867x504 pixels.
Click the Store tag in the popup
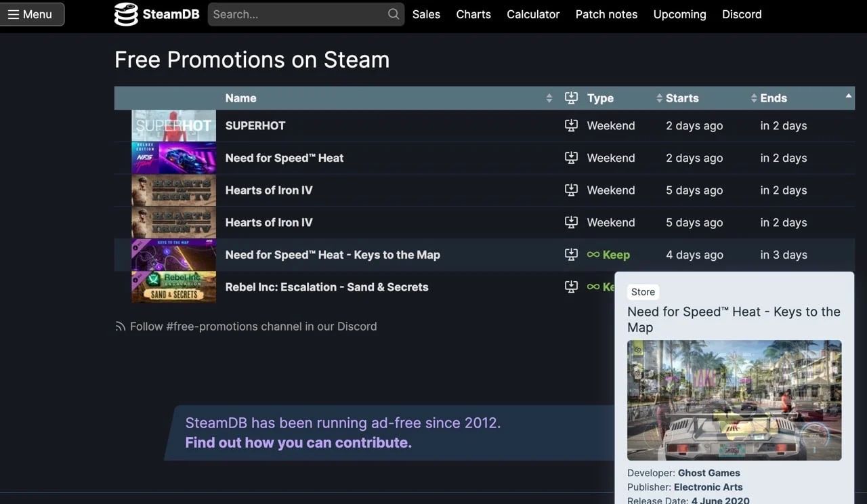643,292
